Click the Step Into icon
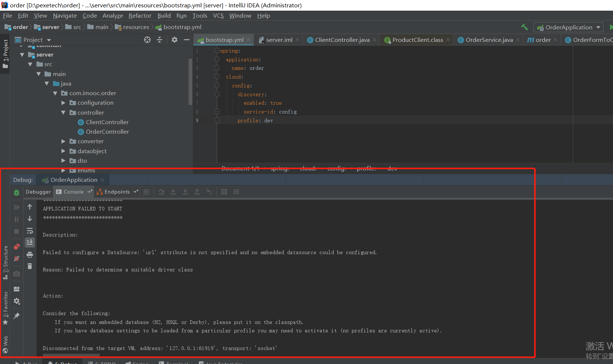Screen dimensions: 613x364 pyautogui.click(x=173, y=192)
